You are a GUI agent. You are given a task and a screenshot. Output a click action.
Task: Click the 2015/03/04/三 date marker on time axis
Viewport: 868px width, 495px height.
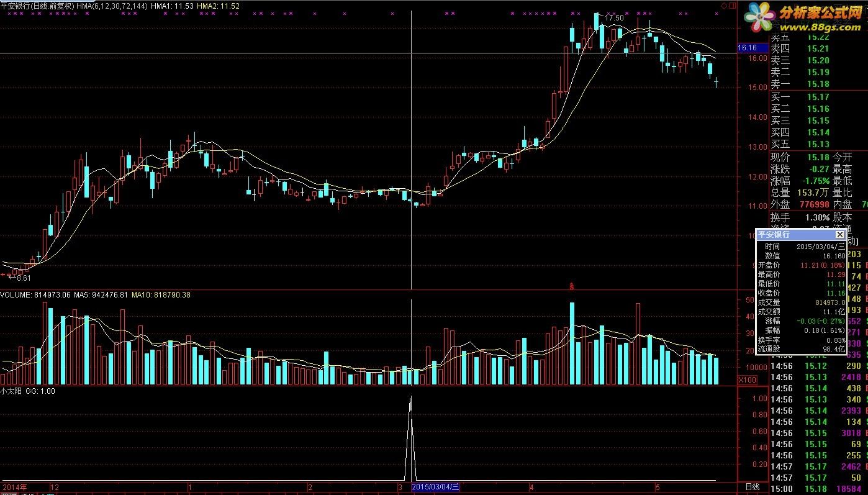point(436,487)
